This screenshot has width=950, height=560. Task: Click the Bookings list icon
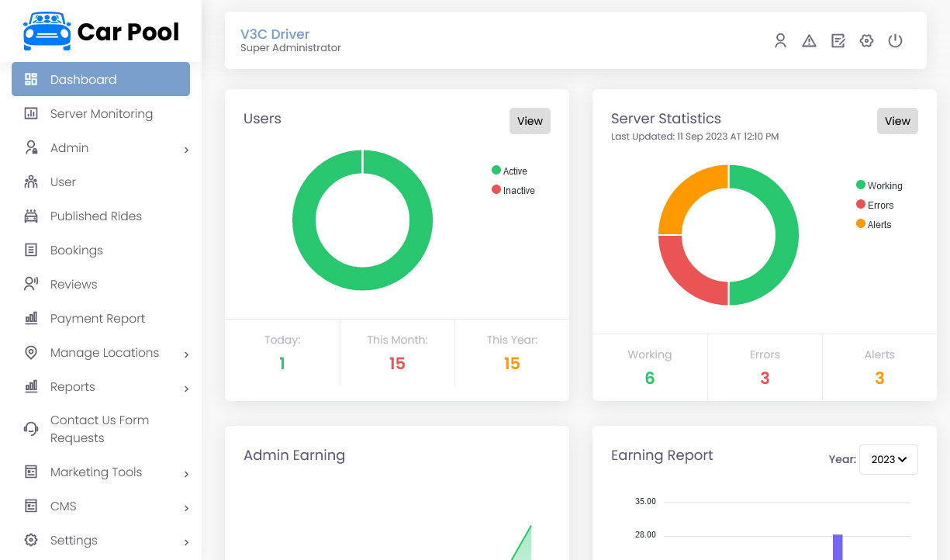point(31,250)
